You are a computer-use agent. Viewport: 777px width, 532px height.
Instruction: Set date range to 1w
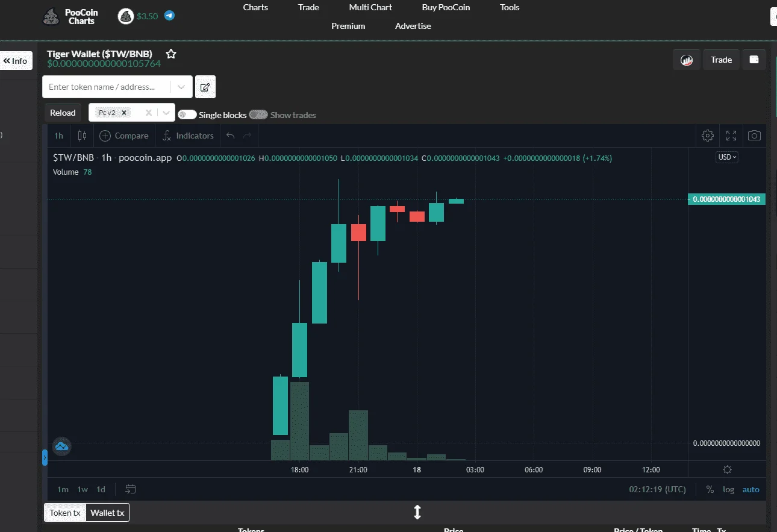[x=83, y=489]
